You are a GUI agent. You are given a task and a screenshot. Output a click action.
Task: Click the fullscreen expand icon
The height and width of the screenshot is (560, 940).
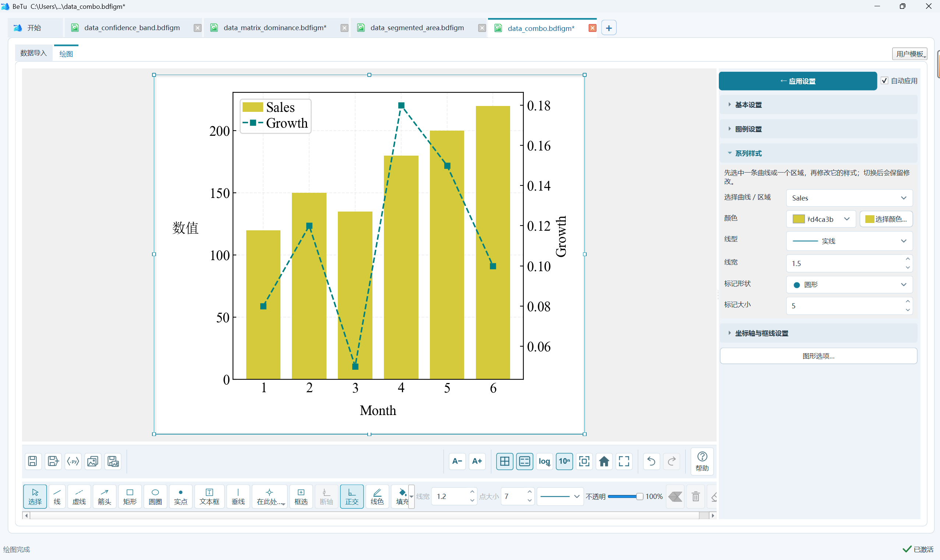624,461
